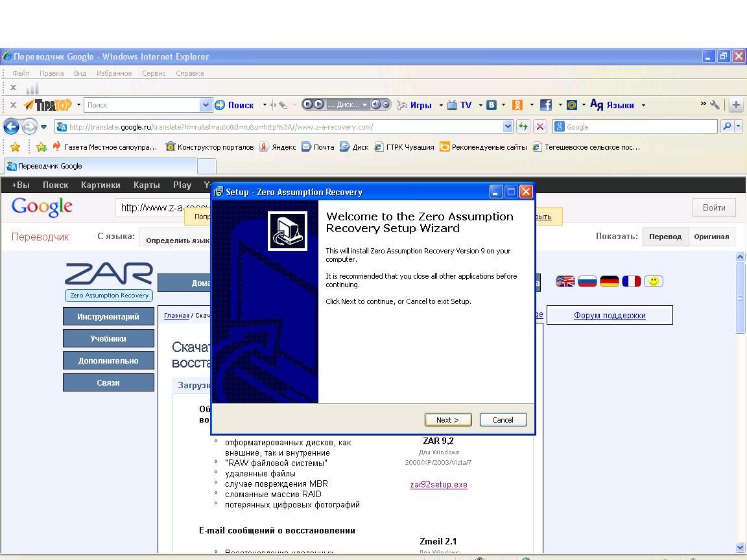
Task: Close the TipaTop toolbar with X
Action: (14, 105)
